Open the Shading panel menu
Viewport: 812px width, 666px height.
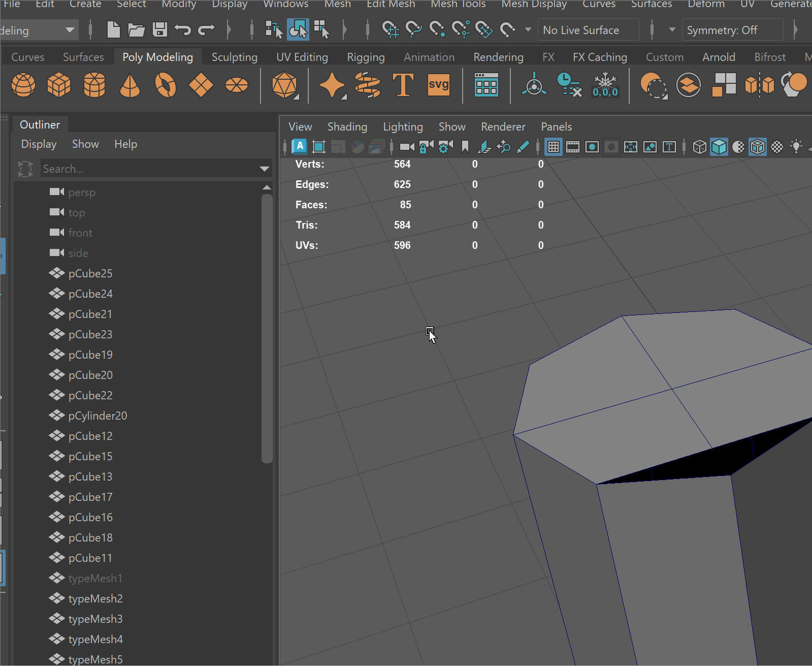coord(347,127)
